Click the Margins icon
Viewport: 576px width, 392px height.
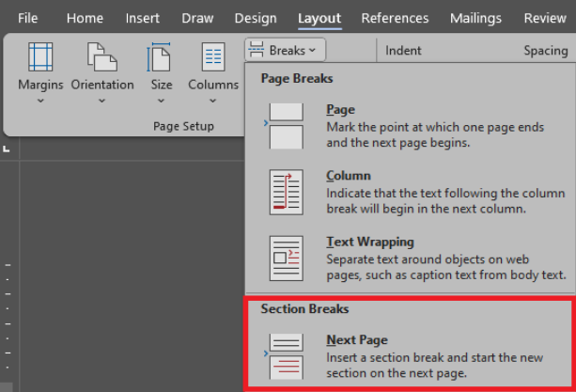40,57
